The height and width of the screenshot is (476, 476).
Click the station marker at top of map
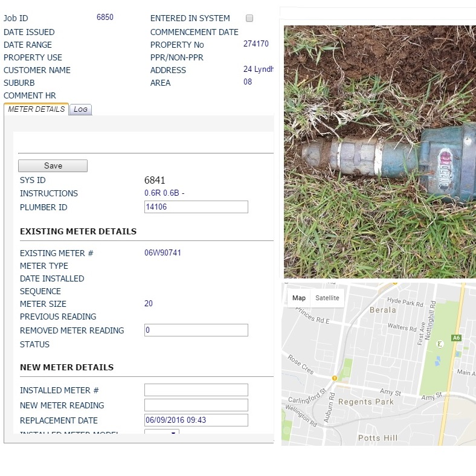point(395,283)
